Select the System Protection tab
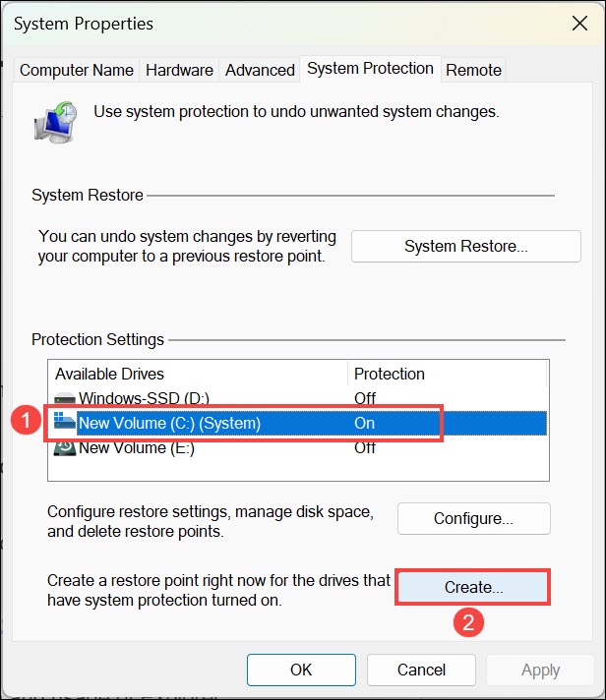 370,69
